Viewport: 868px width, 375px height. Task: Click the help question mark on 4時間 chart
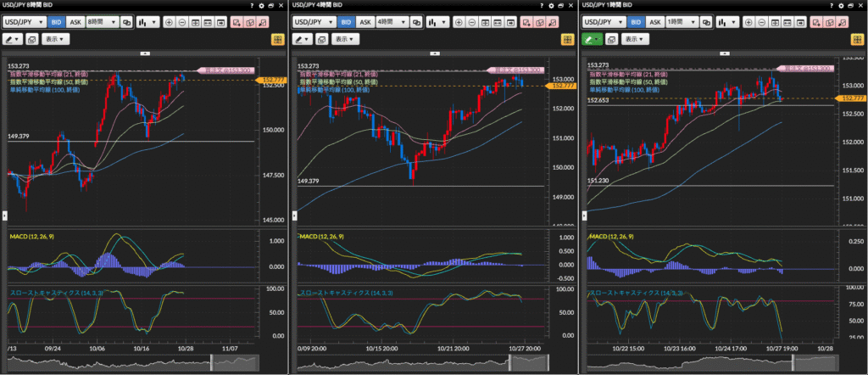[x=541, y=6]
